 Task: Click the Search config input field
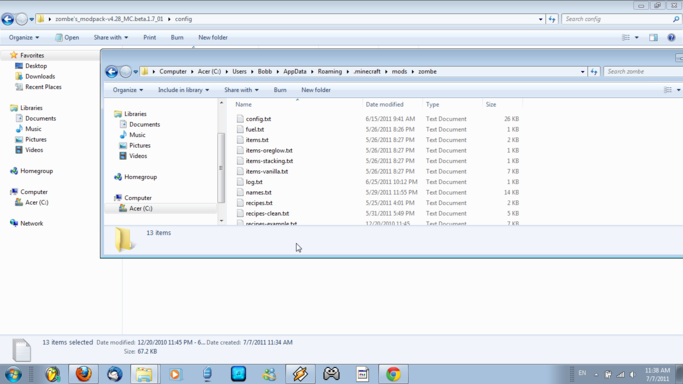pyautogui.click(x=621, y=19)
